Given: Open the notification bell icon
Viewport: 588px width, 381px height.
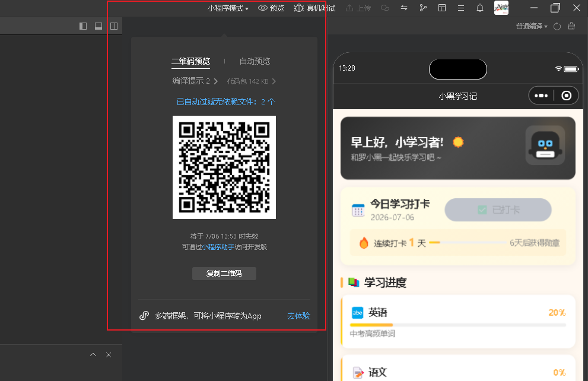Looking at the screenshot, I should click(x=479, y=8).
